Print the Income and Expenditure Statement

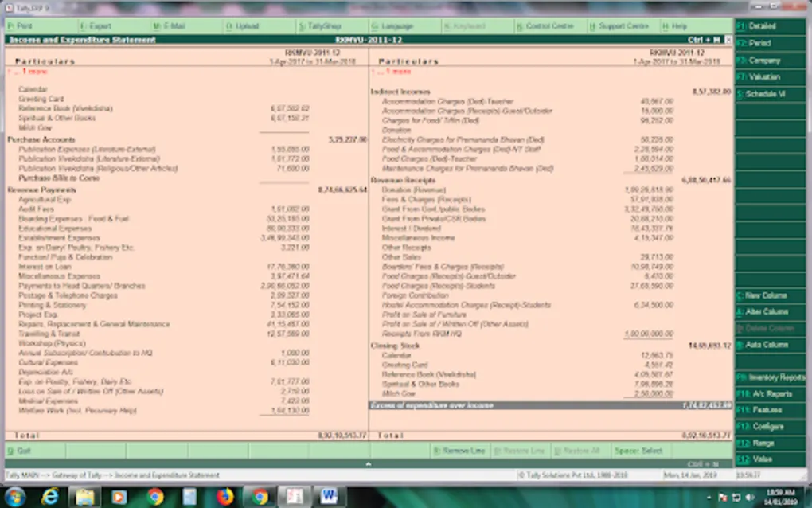coord(24,25)
